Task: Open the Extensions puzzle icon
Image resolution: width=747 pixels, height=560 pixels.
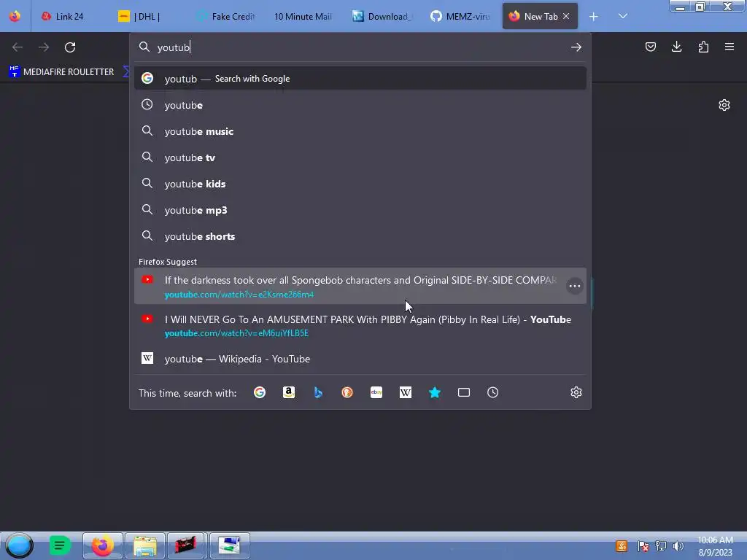Action: tap(703, 47)
